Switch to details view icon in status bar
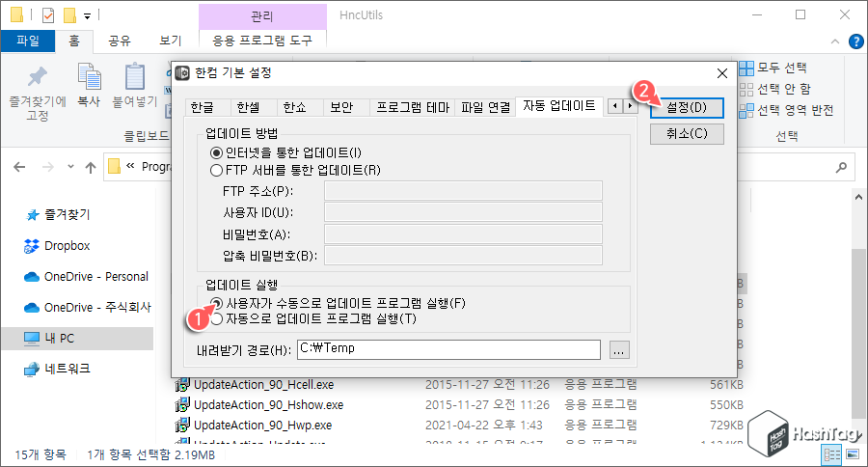 pyautogui.click(x=832, y=454)
